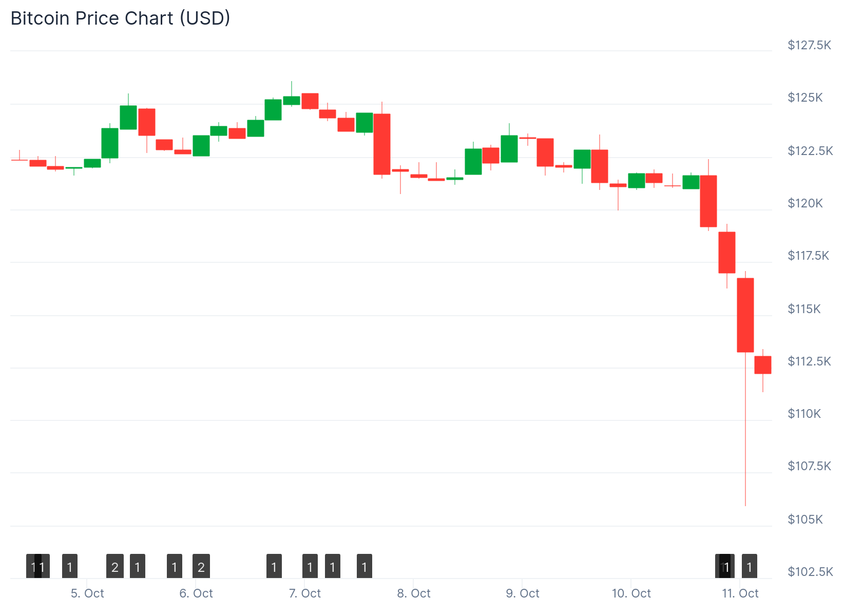Screen dimensions: 844x616
Task: Click the $125K price axis label
Action: (805, 98)
